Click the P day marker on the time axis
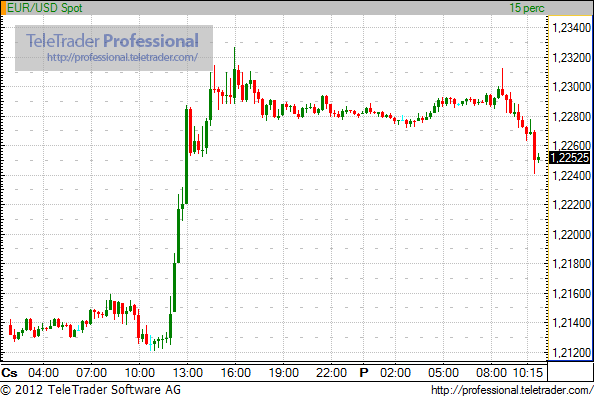 tap(364, 373)
